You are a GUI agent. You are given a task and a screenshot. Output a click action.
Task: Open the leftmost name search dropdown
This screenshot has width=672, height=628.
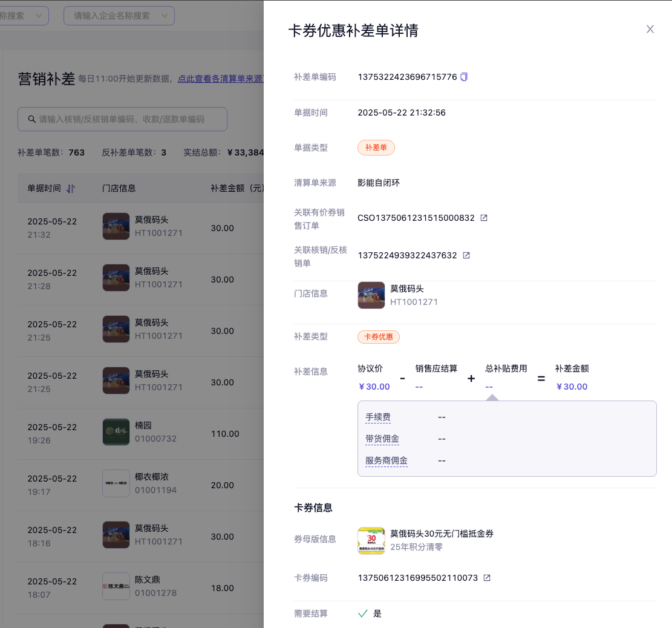coord(40,16)
